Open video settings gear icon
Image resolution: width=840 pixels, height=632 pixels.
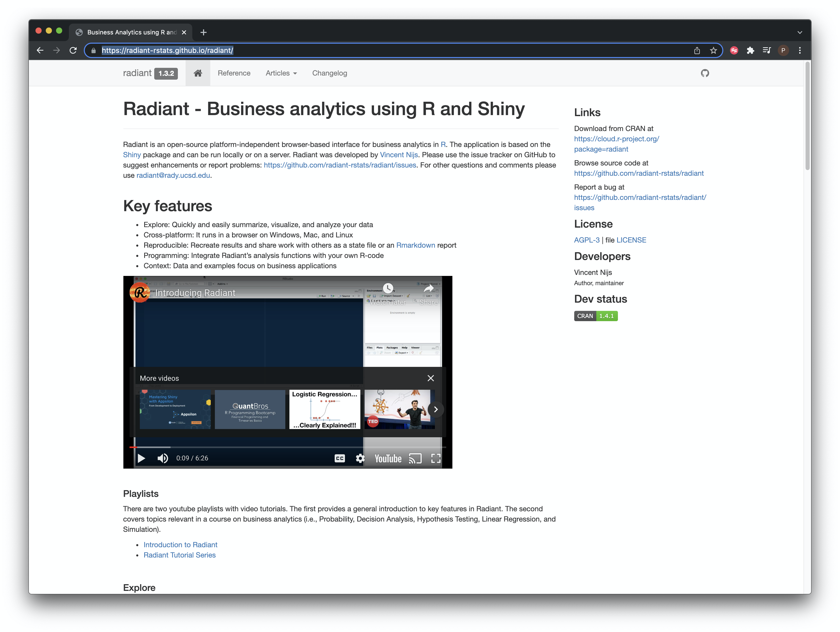360,458
